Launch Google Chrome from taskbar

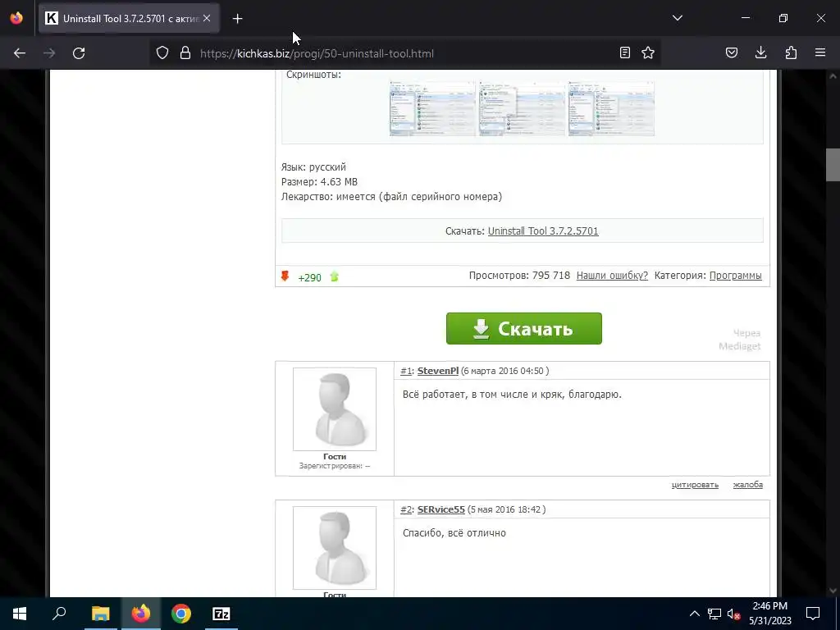tap(181, 614)
